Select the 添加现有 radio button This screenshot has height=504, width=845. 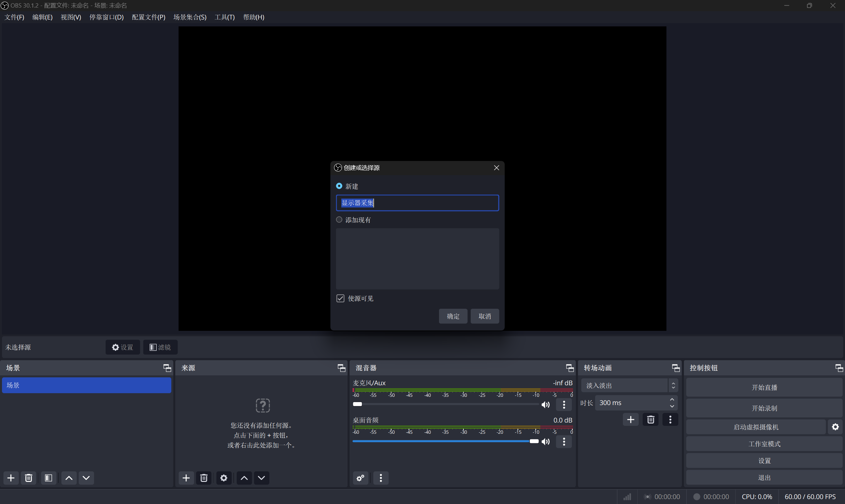point(339,220)
